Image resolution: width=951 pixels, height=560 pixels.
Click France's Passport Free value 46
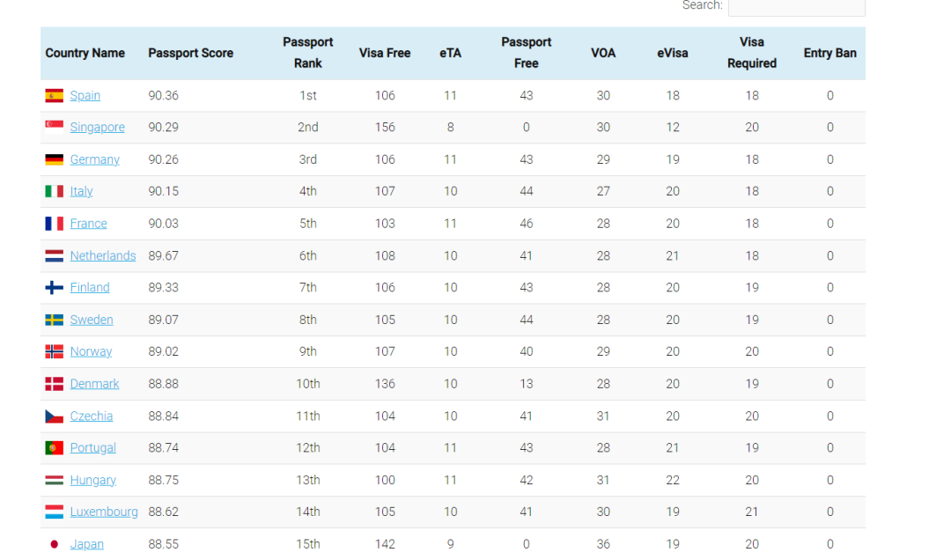pos(526,224)
